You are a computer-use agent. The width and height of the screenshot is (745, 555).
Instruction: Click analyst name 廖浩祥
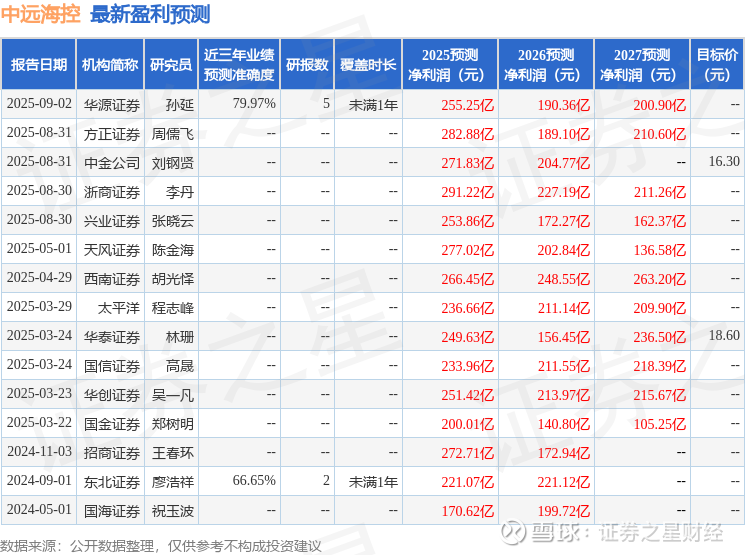(172, 482)
